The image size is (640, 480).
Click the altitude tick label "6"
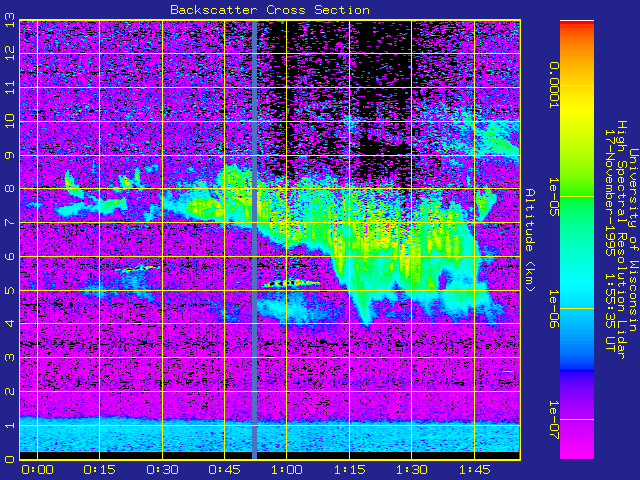[9, 256]
